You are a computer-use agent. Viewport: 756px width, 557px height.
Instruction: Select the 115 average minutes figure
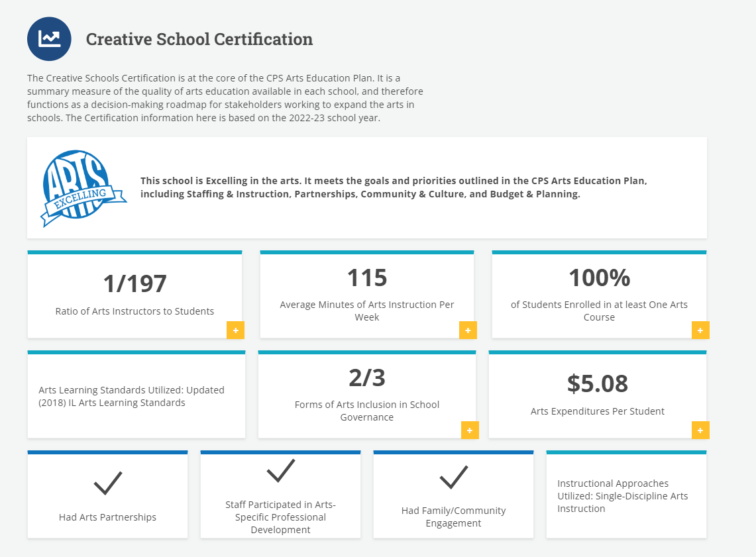click(x=367, y=278)
